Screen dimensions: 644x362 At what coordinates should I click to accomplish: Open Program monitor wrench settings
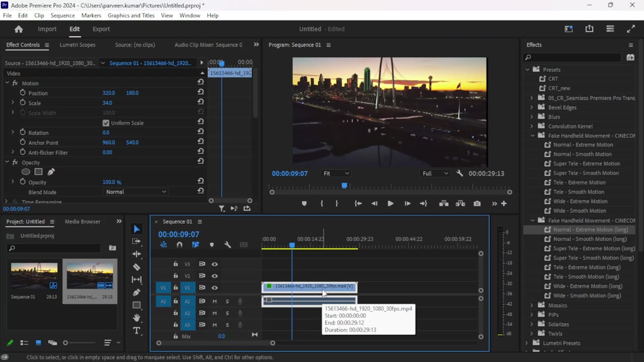click(459, 173)
